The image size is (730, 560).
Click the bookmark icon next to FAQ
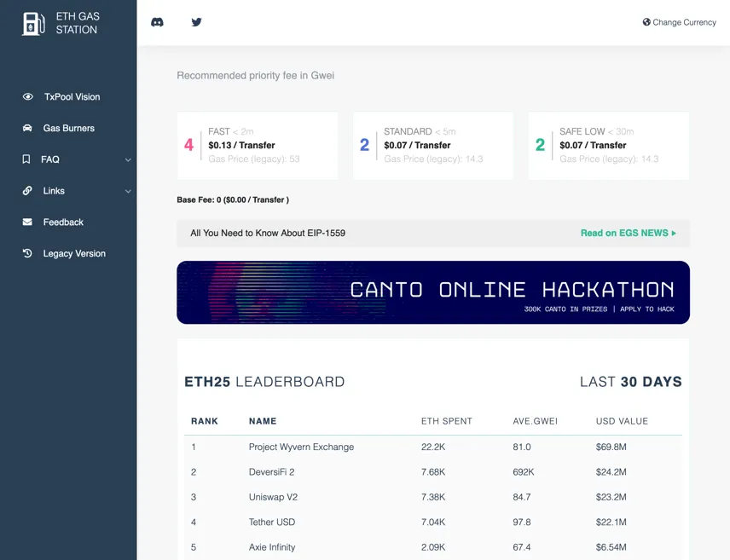point(26,159)
